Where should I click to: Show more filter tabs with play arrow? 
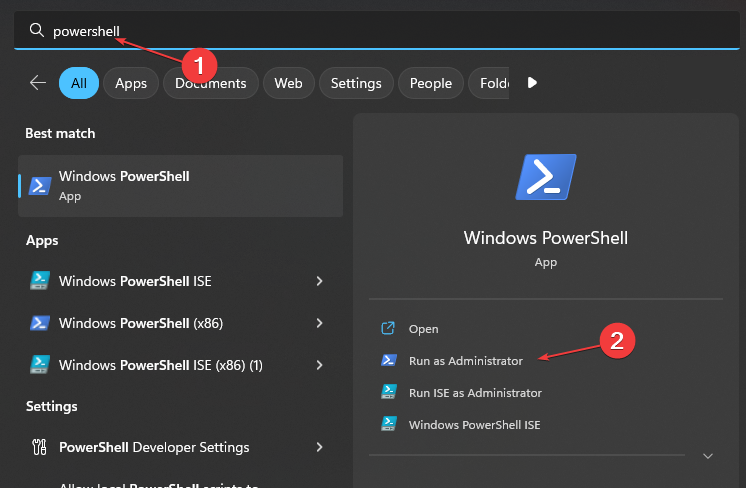tap(532, 83)
